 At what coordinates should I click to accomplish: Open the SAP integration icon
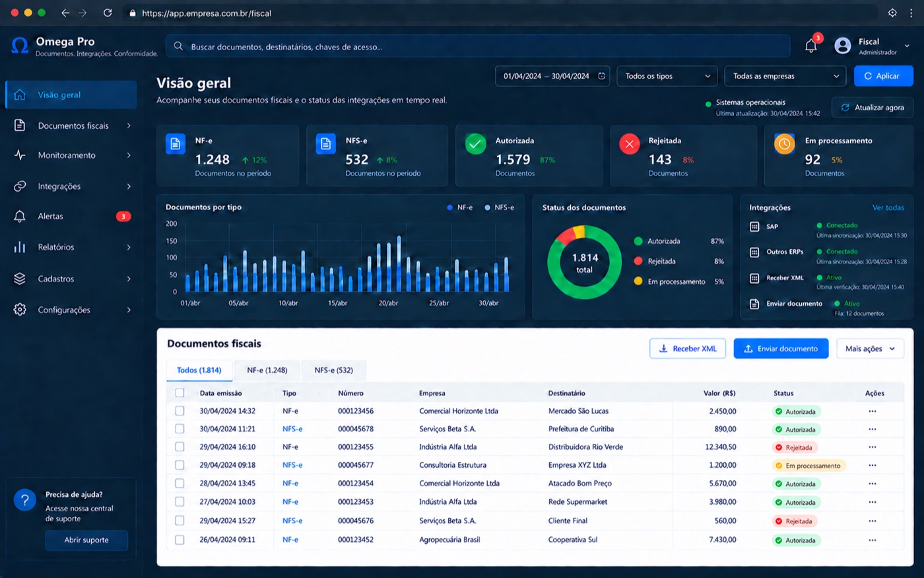(754, 227)
